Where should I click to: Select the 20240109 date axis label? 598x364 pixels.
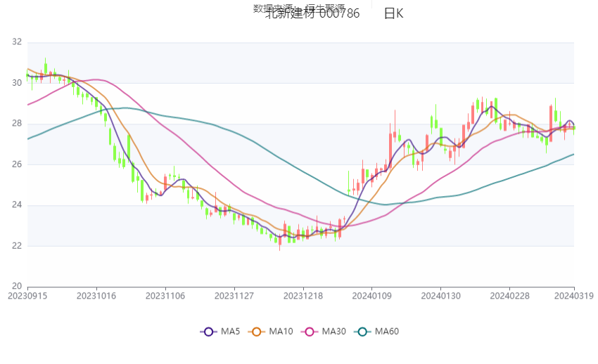[372, 296]
